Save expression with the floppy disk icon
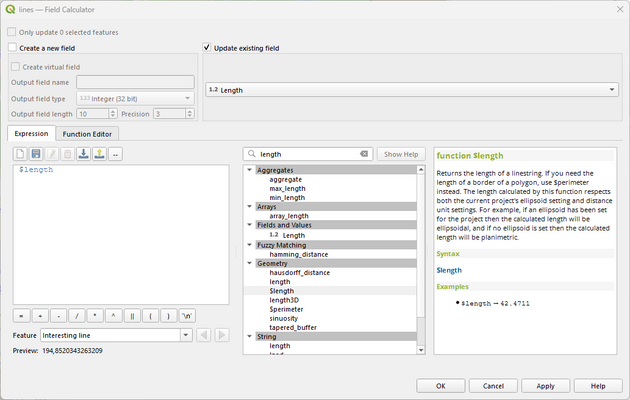Image resolution: width=630 pixels, height=400 pixels. [36, 154]
